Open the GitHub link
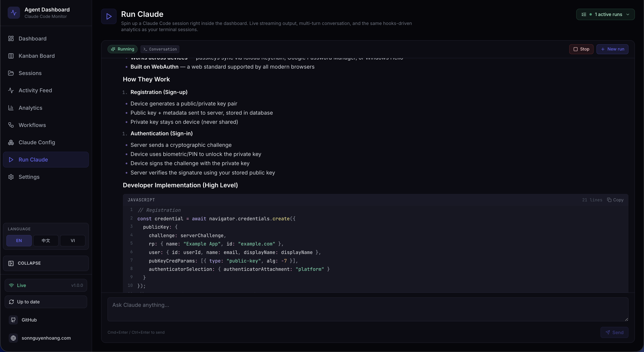This screenshot has height=352, width=644. pos(46,320)
